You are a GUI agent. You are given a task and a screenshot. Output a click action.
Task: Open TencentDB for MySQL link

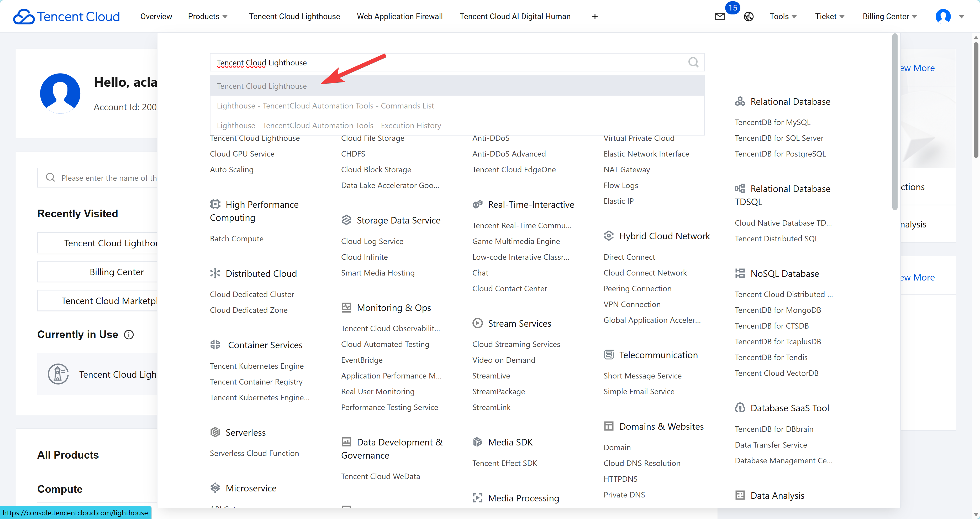pyautogui.click(x=772, y=122)
